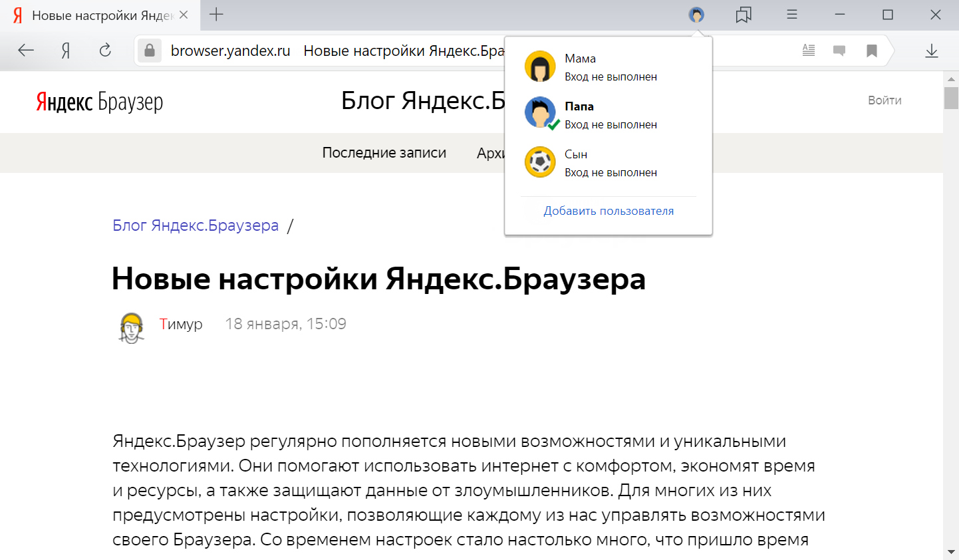Screen dimensions: 959x560
Task: Click the Мама avatar picture
Action: point(540,67)
